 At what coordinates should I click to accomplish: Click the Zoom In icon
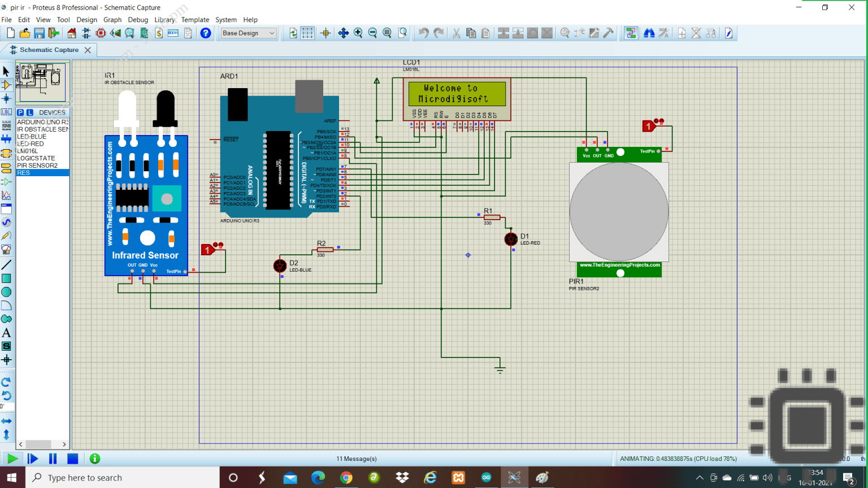(358, 33)
